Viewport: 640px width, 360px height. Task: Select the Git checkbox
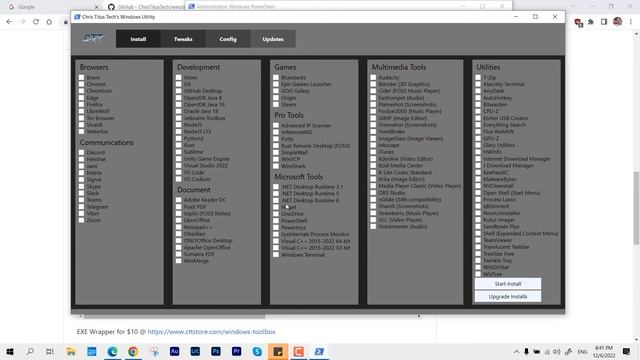click(x=178, y=84)
